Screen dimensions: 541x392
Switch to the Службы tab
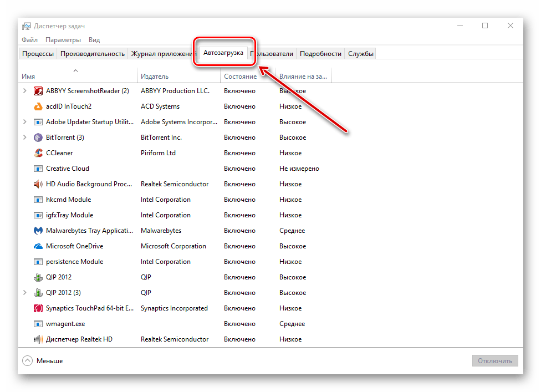click(x=361, y=54)
